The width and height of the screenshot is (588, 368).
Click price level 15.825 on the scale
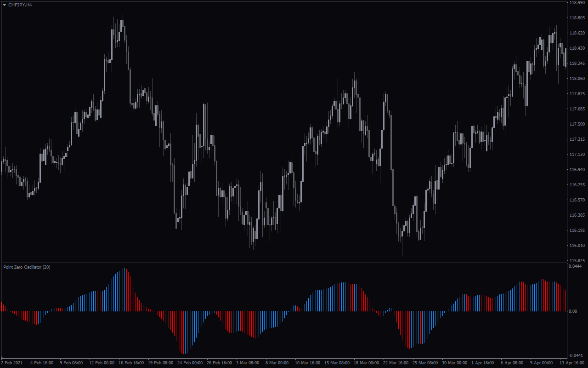[x=577, y=261]
